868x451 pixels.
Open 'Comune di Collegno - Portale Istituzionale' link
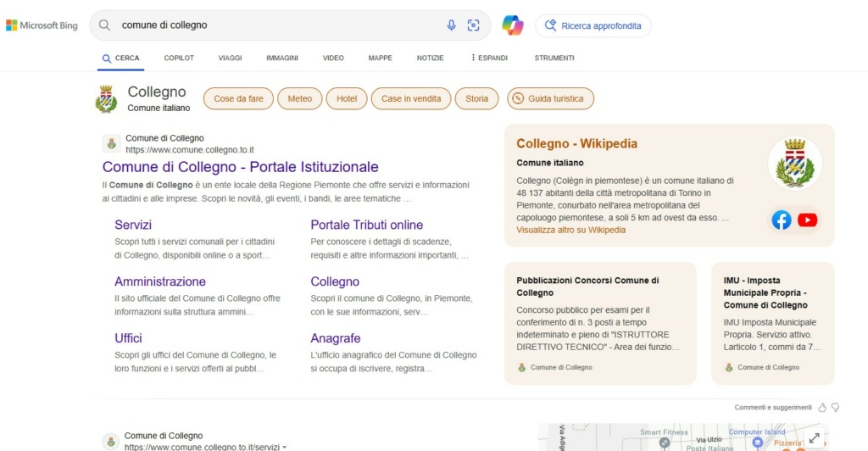240,166
